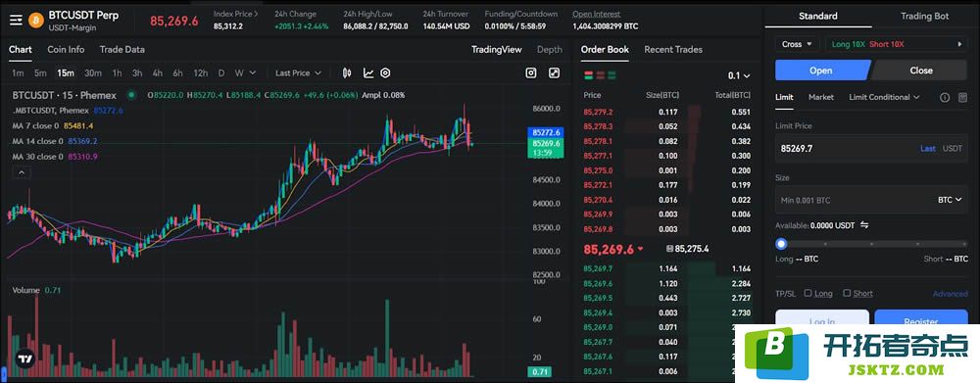980x383 pixels.
Task: Enable the TP/SL Short checkbox
Action: pos(847,293)
